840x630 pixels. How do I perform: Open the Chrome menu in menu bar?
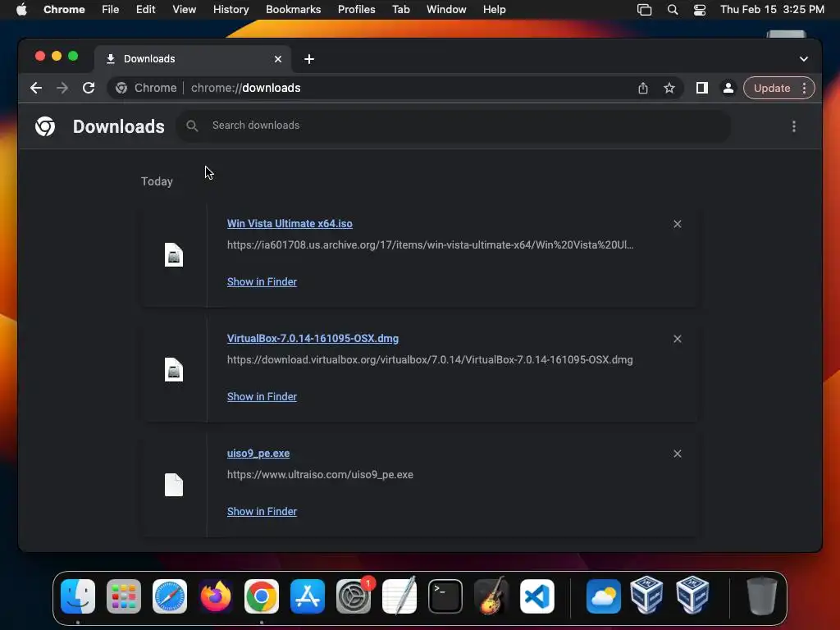(64, 10)
